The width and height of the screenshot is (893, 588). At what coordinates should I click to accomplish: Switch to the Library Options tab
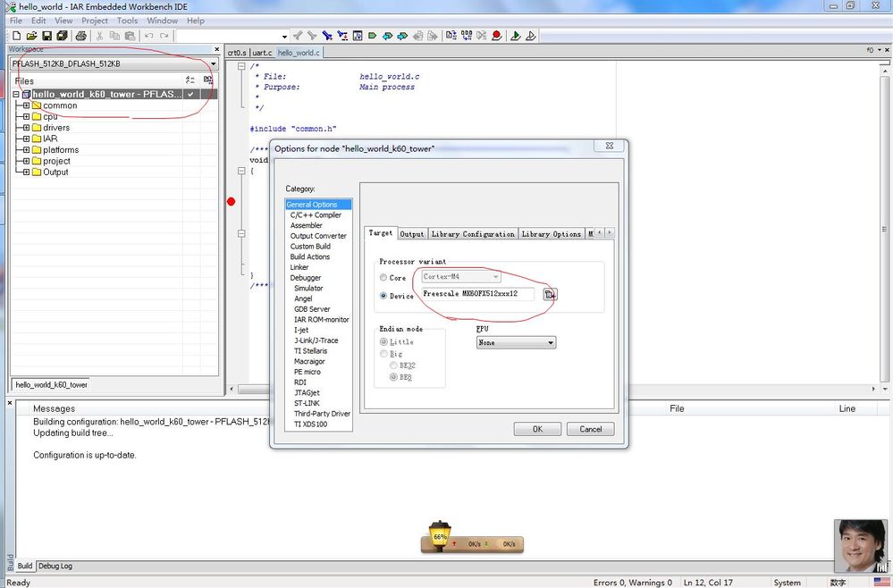(x=552, y=234)
